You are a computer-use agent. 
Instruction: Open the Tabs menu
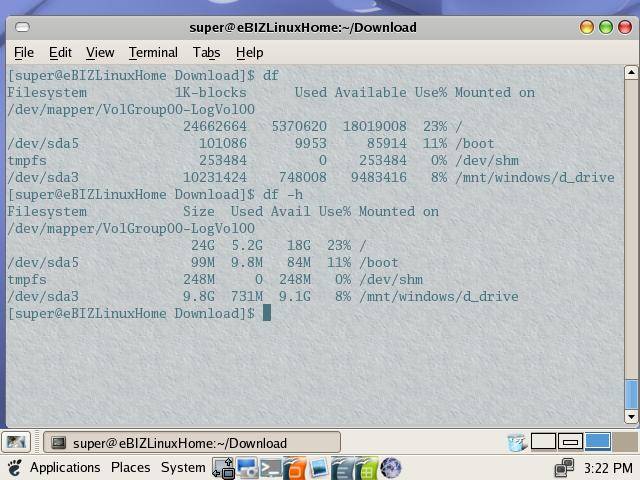click(206, 52)
